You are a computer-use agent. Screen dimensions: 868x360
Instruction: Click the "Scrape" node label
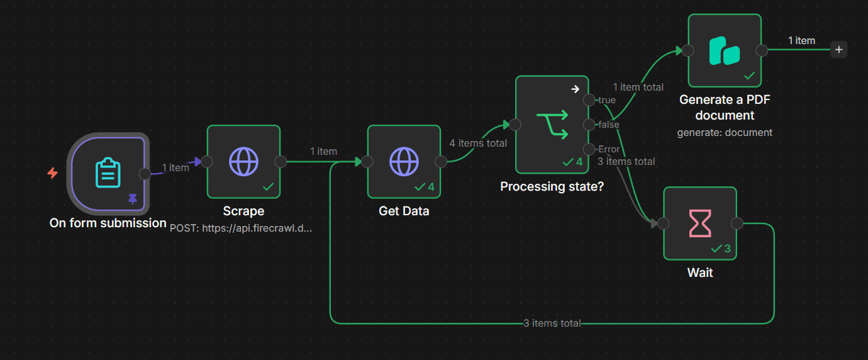coord(243,211)
